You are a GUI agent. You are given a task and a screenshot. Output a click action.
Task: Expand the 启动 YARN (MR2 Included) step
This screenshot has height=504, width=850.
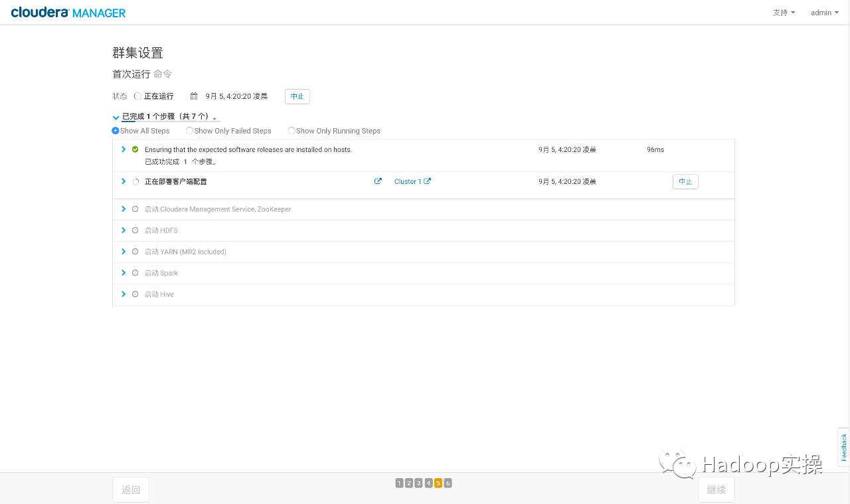click(x=124, y=252)
